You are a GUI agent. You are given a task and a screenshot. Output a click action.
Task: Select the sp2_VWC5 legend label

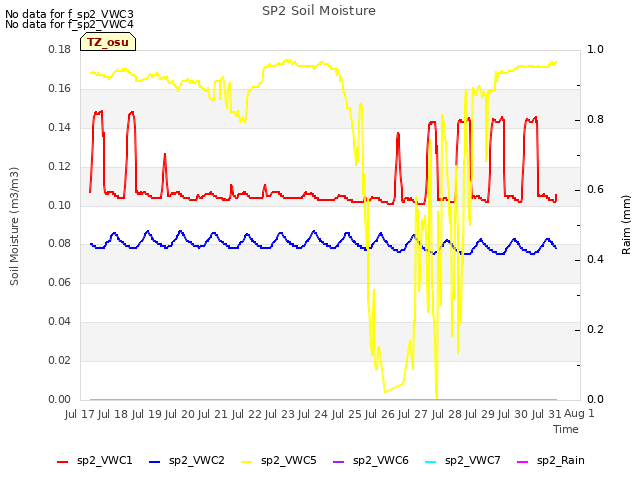tap(289, 461)
